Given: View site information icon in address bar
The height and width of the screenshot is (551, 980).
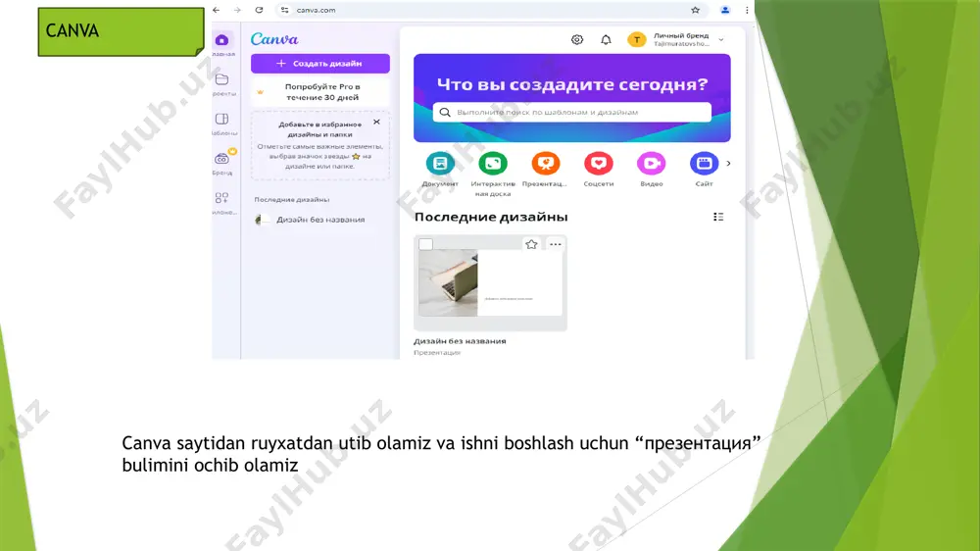Looking at the screenshot, I should pyautogui.click(x=285, y=10).
